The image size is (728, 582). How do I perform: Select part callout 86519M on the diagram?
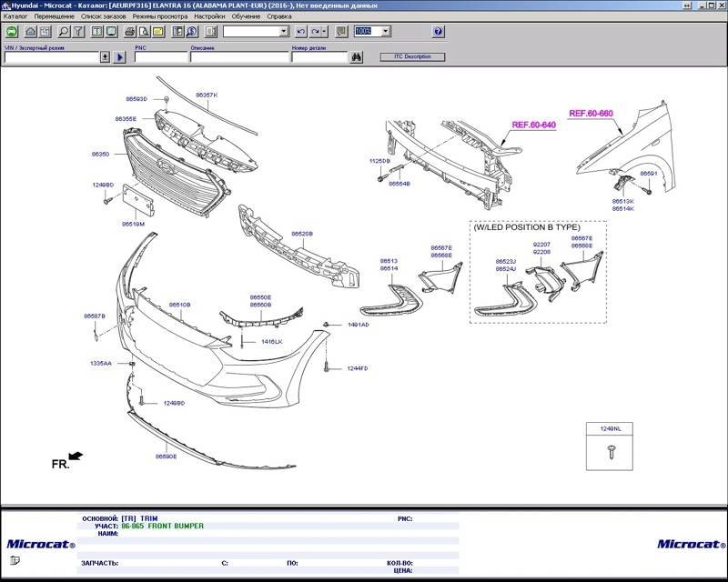(133, 225)
